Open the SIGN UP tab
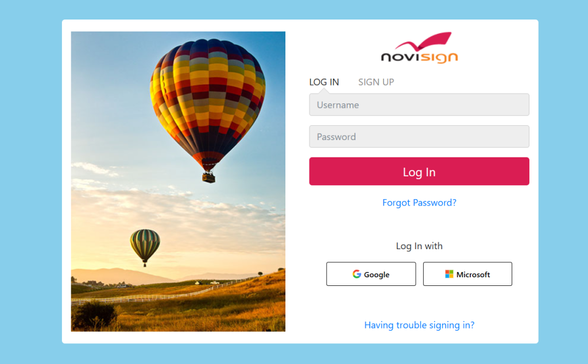The height and width of the screenshot is (364, 588). [x=376, y=82]
